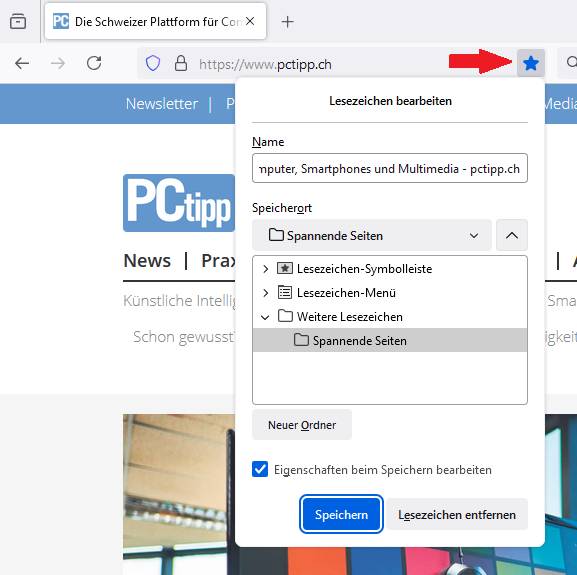Collapse the Weitere Lesezeichen folder
Screen dimensions: 577x575
coord(265,317)
